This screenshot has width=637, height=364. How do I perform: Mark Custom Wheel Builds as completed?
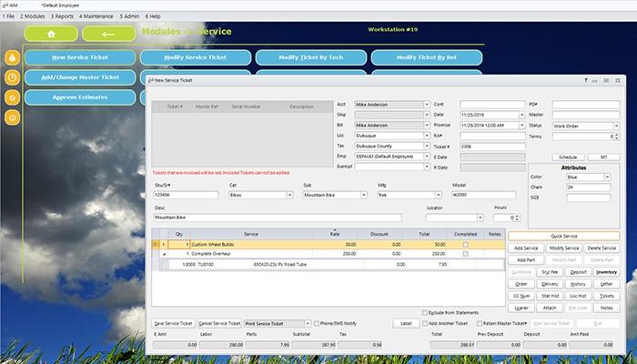[x=465, y=245]
